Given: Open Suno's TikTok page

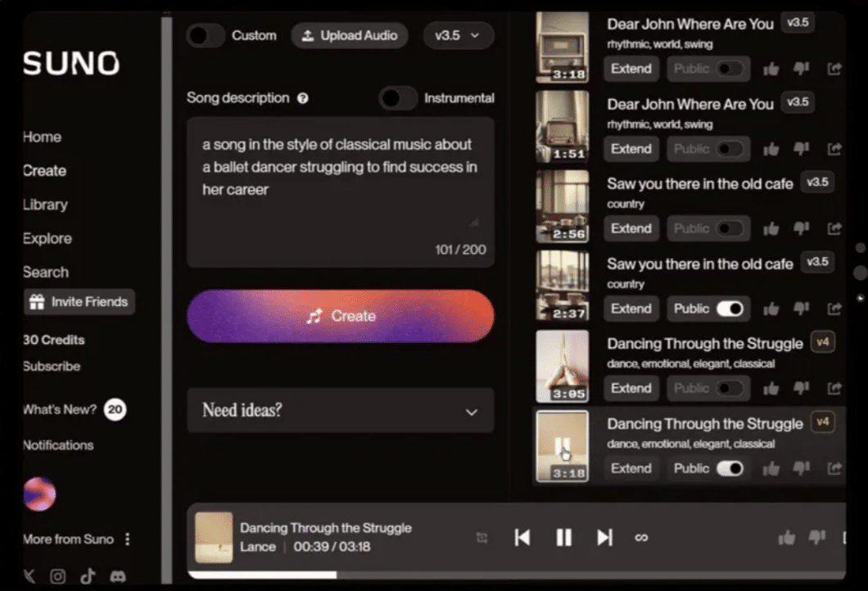Looking at the screenshot, I should click(88, 576).
